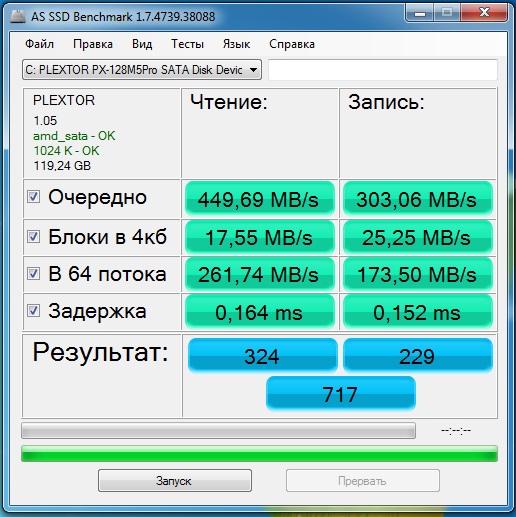Click the green overall progress bar
This screenshot has height=517, width=516.
tap(259, 454)
